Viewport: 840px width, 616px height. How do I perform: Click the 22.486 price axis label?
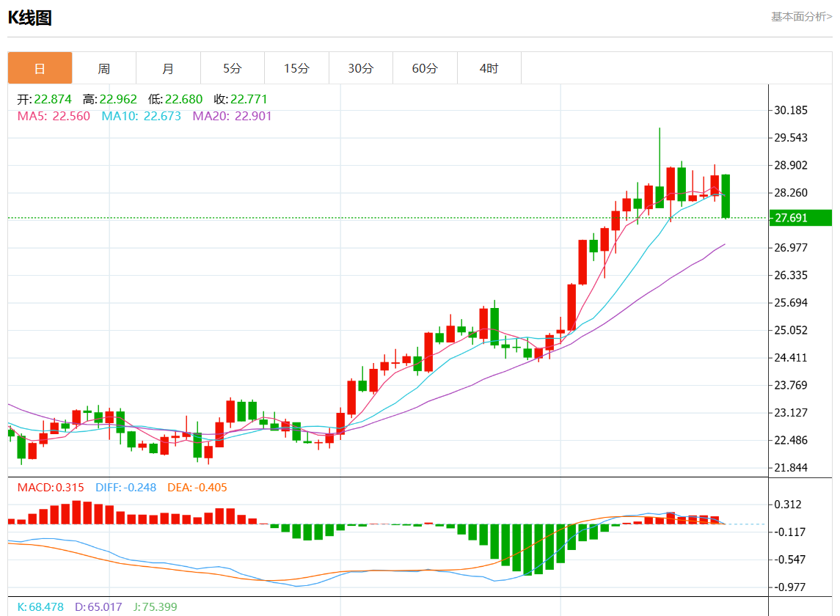(791, 440)
